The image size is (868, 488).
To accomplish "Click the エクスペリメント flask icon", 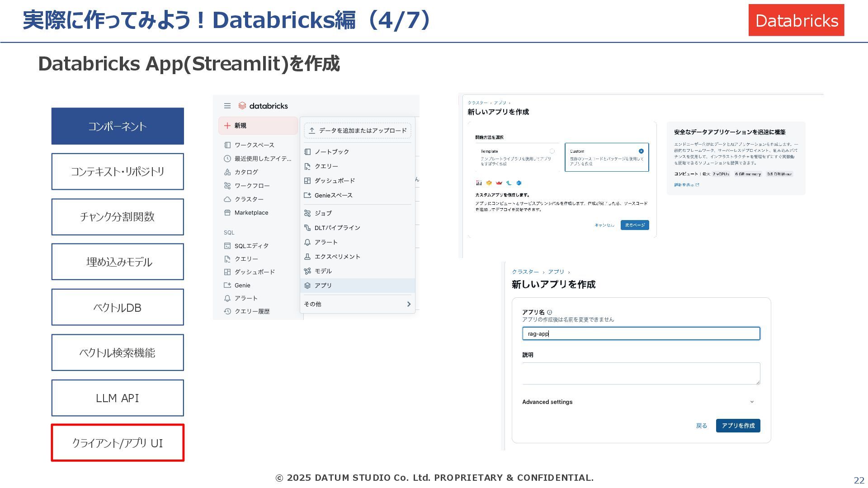I will click(307, 257).
